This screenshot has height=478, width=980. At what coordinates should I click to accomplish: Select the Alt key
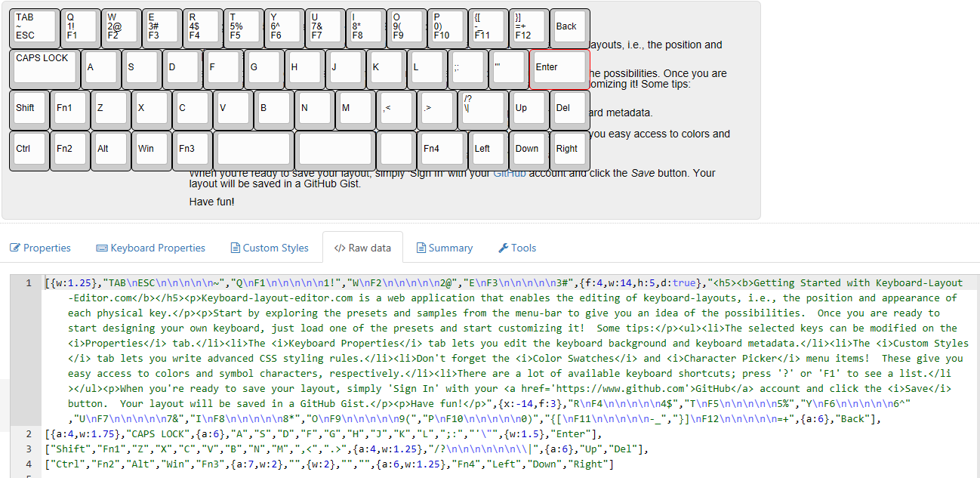click(x=112, y=151)
